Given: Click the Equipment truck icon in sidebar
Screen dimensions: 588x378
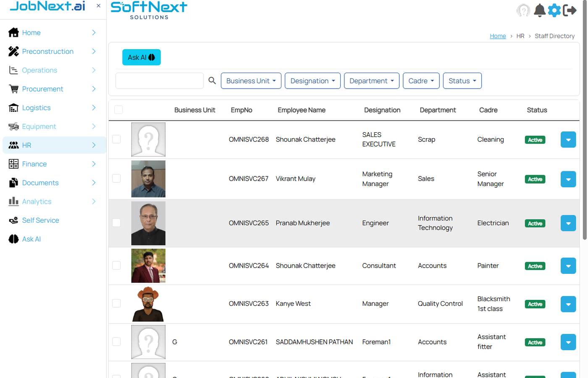Looking at the screenshot, I should coord(13,126).
